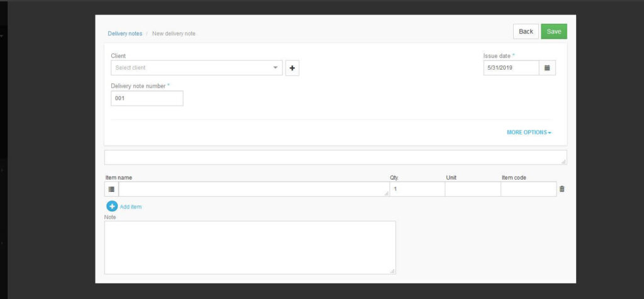
Task: Click the Issue date label
Action: pyautogui.click(x=497, y=56)
